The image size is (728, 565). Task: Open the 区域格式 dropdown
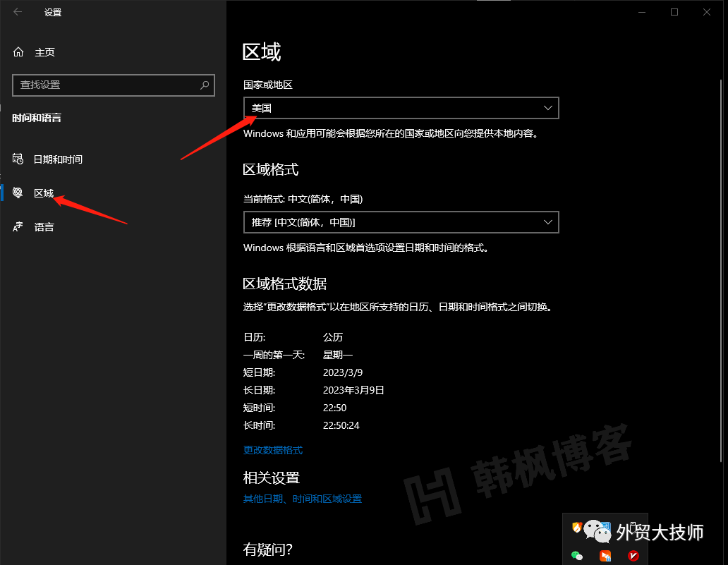(401, 222)
